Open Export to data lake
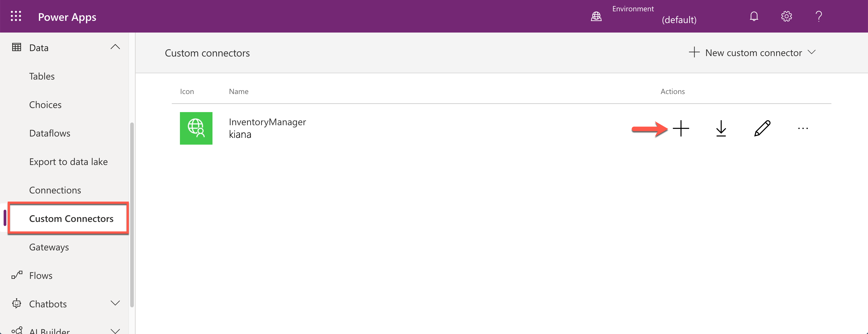 [68, 162]
